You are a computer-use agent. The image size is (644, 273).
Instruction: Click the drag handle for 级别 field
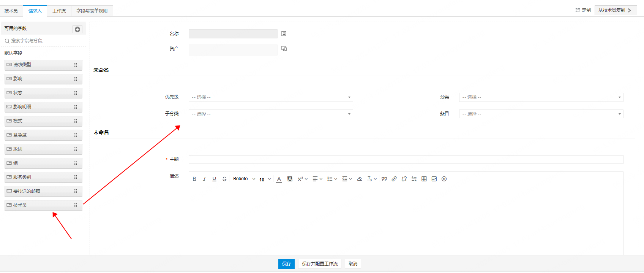click(76, 149)
